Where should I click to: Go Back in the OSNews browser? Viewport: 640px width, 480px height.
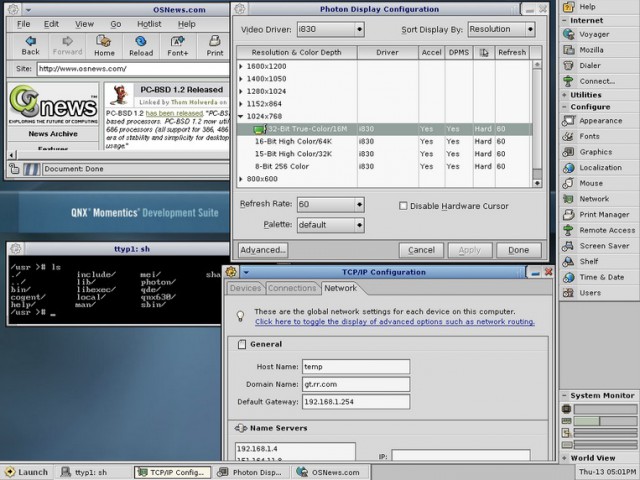coord(31,46)
